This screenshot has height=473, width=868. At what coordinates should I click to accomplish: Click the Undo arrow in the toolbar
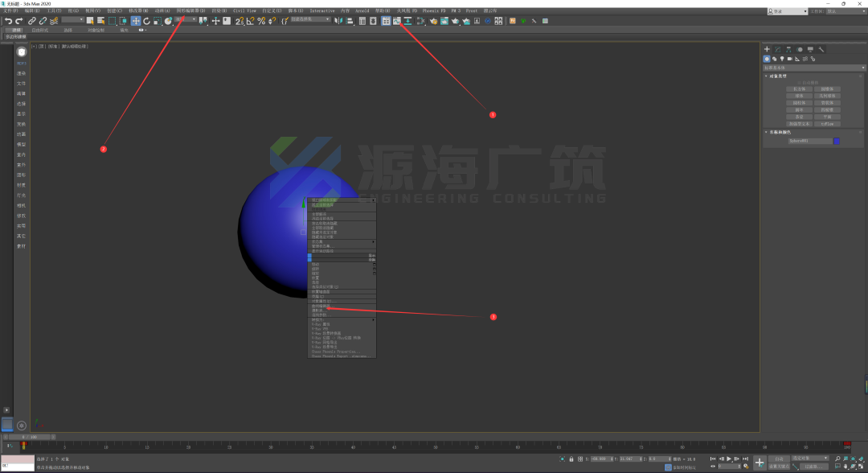coord(8,21)
